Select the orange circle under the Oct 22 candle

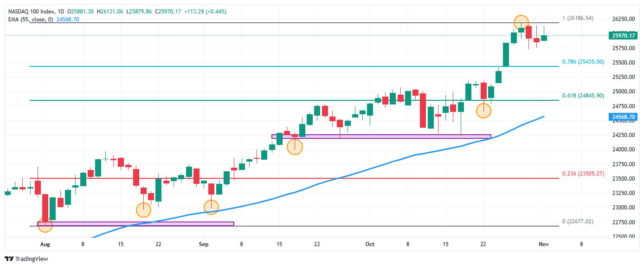tap(483, 111)
